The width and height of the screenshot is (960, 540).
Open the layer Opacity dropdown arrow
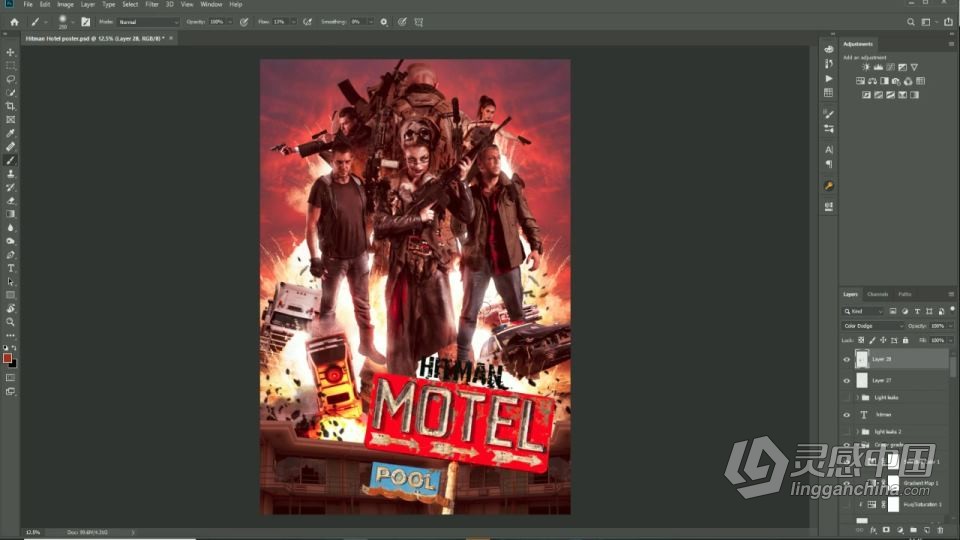(950, 326)
